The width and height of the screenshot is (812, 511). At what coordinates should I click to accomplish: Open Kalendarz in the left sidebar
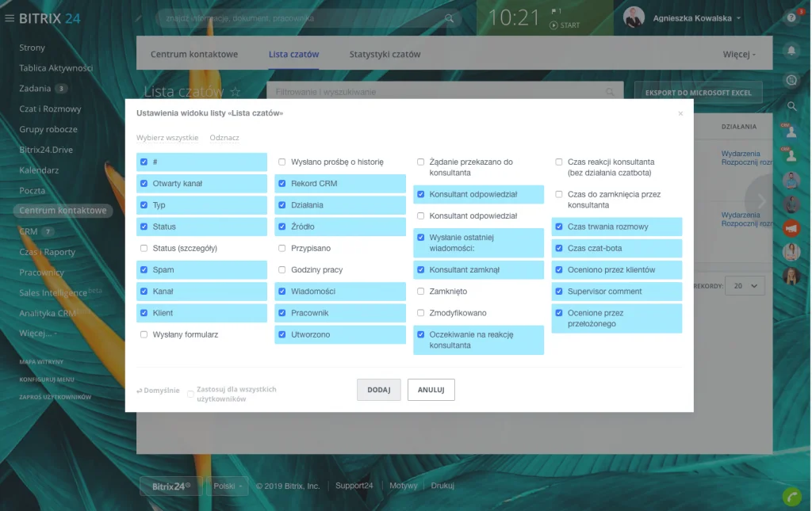point(39,170)
